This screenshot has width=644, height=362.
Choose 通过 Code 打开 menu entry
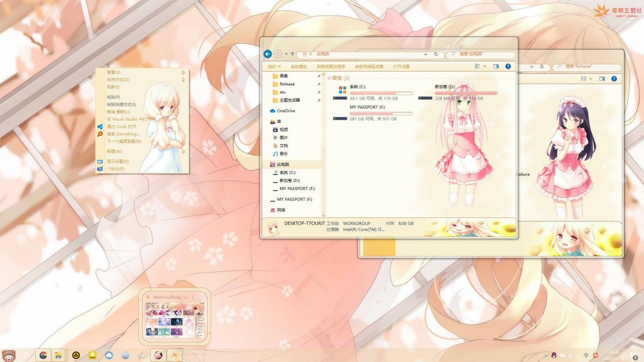tap(142, 127)
